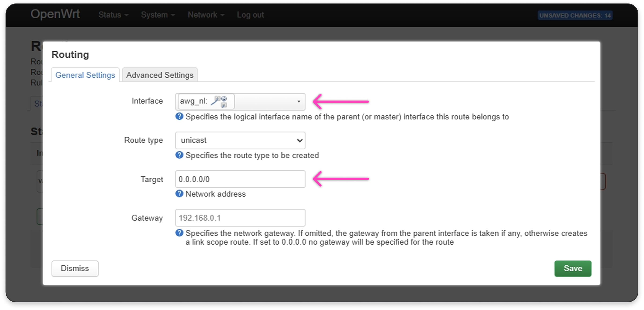Click help icon beside Gateway description
This screenshot has height=310, width=644.
pos(179,233)
